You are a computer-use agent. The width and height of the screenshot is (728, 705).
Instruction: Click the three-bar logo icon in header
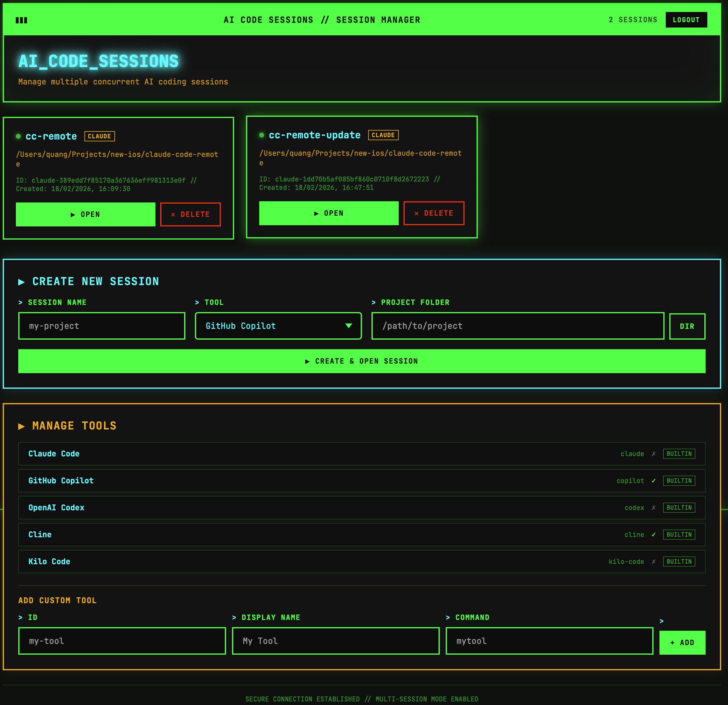pyautogui.click(x=21, y=20)
